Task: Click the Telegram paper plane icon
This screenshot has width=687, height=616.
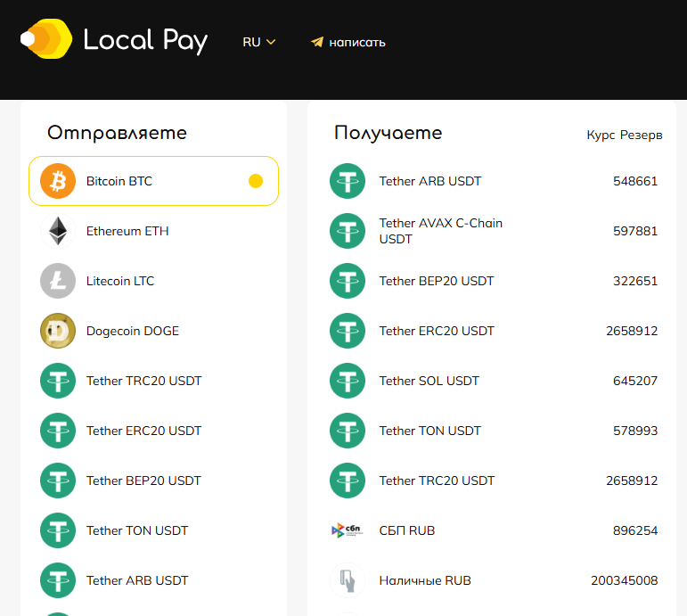Action: (316, 42)
